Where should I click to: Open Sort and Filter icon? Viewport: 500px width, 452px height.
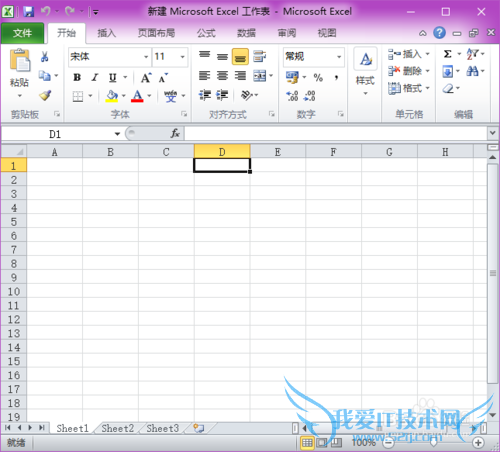472,54
